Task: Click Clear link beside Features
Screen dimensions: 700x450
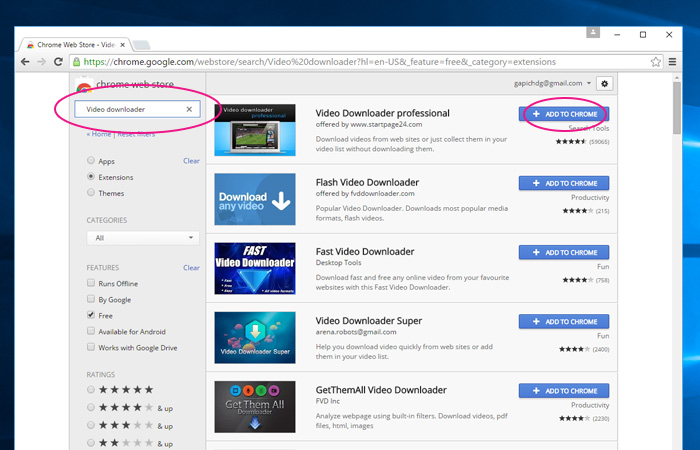Action: [191, 268]
